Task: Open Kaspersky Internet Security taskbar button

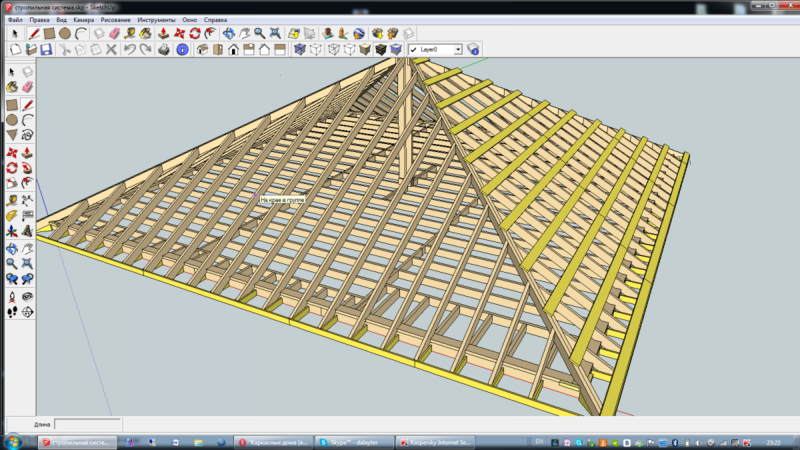Action: pyautogui.click(x=434, y=441)
